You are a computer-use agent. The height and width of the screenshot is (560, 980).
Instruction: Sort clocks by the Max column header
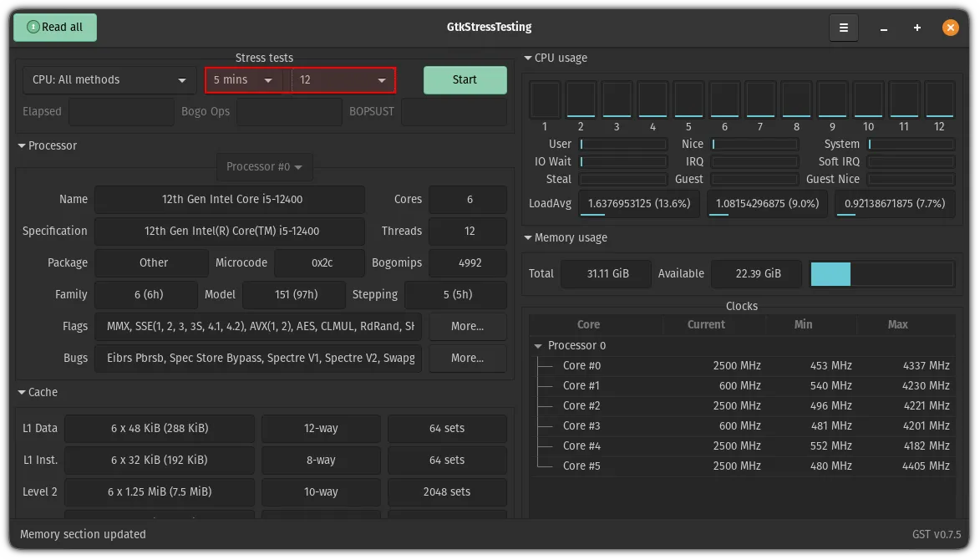pyautogui.click(x=898, y=325)
